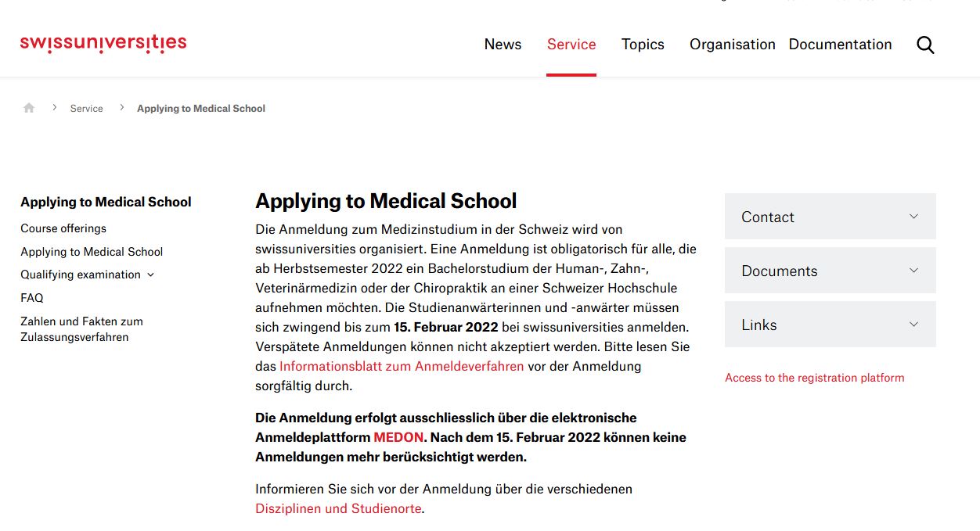Open the Documentation menu
The image size is (980, 531).
pos(840,45)
